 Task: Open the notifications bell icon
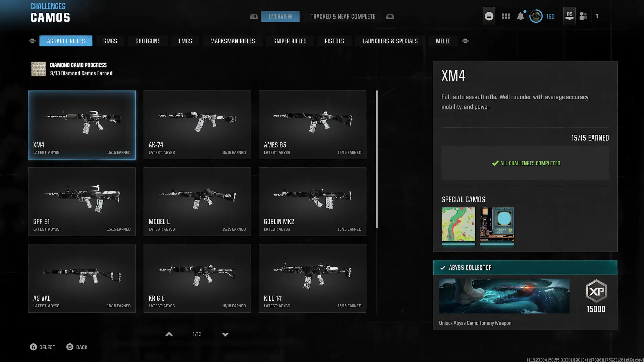click(520, 16)
